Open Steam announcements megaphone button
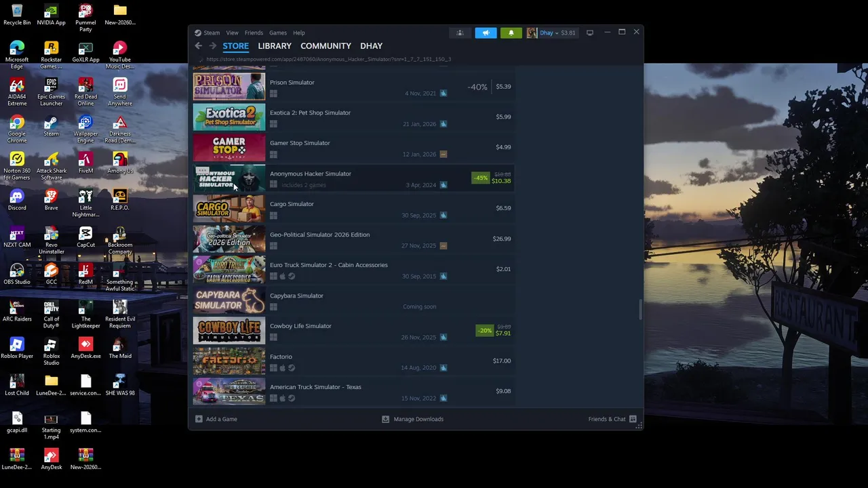This screenshot has height=488, width=868. coord(486,33)
